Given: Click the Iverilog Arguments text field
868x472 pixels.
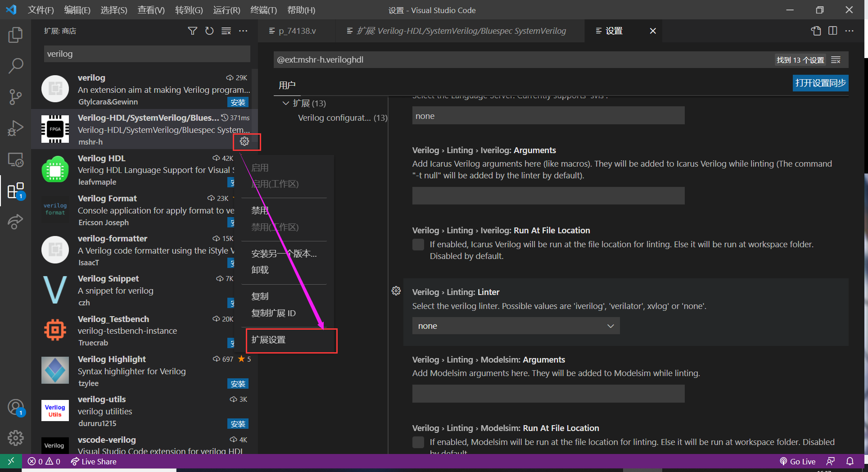Looking at the screenshot, I should [x=548, y=195].
